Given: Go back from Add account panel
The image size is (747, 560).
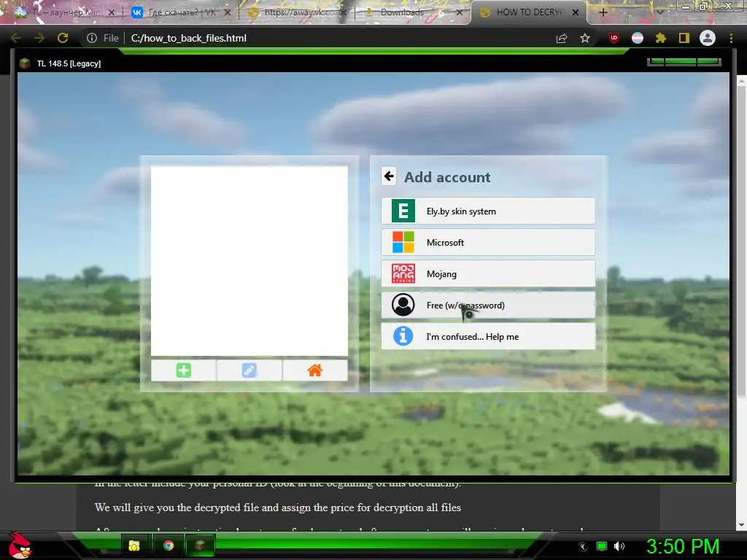Looking at the screenshot, I should pos(389,176).
